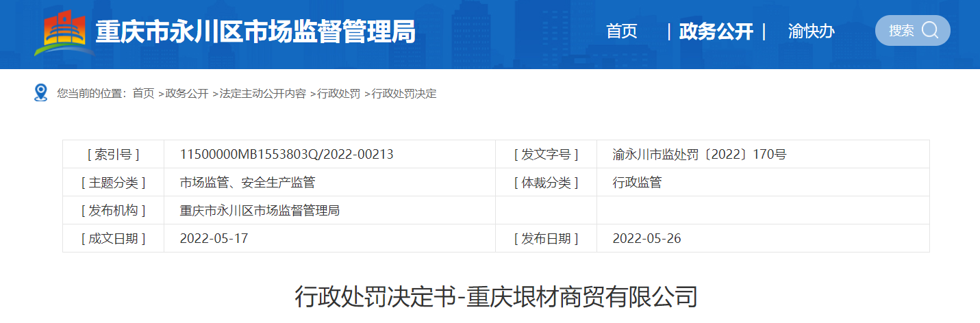Select index number 11500000MB1553803Q/2022-00213
The image size is (980, 323).
click(x=286, y=155)
